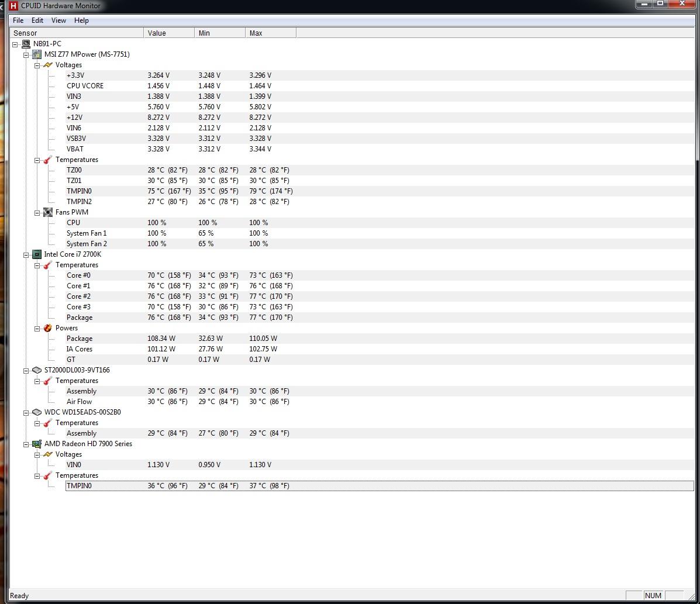The width and height of the screenshot is (700, 604).
Task: Click the thermometer icon above the Radeon TMPIN0 row
Action: [48, 475]
